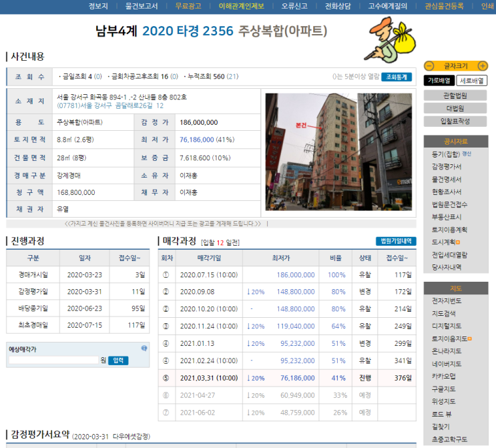Open 물건보고서 menu
This screenshot has height=448, width=496.
tap(142, 6)
